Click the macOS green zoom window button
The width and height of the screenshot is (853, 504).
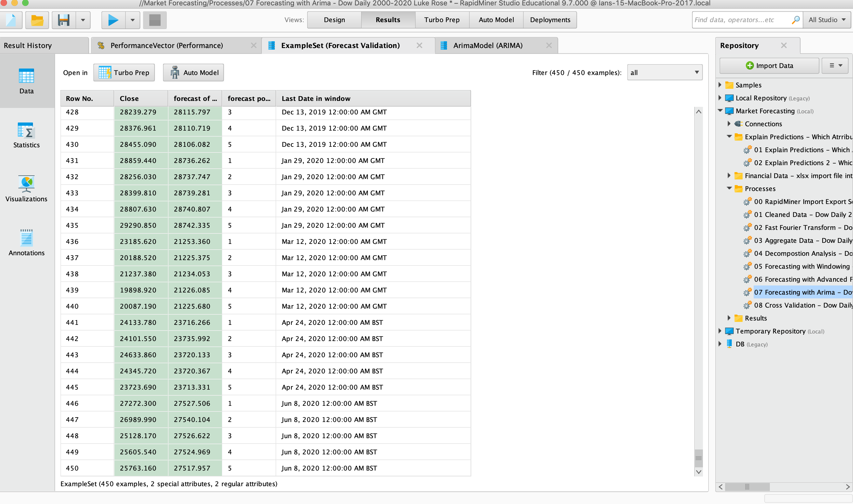(25, 3)
